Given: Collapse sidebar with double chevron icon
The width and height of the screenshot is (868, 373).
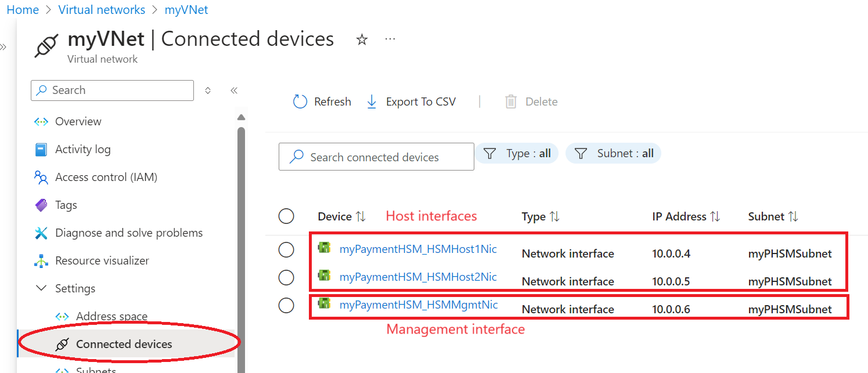Looking at the screenshot, I should [x=234, y=90].
